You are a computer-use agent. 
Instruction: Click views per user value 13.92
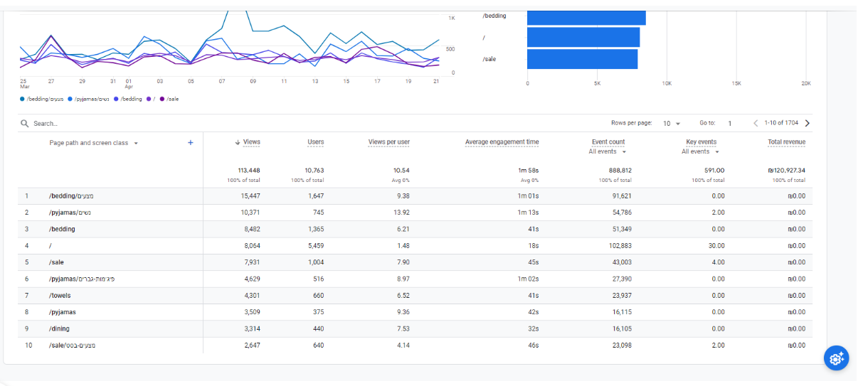tap(401, 213)
